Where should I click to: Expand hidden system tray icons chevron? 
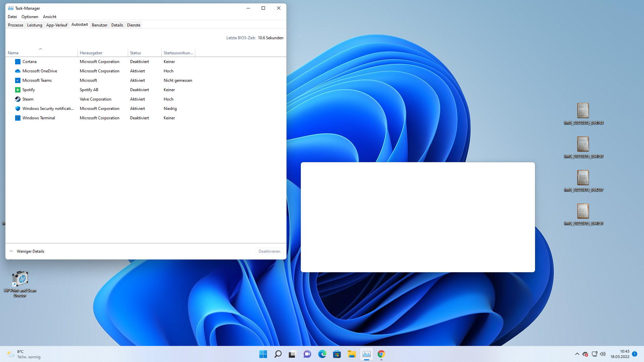[x=577, y=354]
